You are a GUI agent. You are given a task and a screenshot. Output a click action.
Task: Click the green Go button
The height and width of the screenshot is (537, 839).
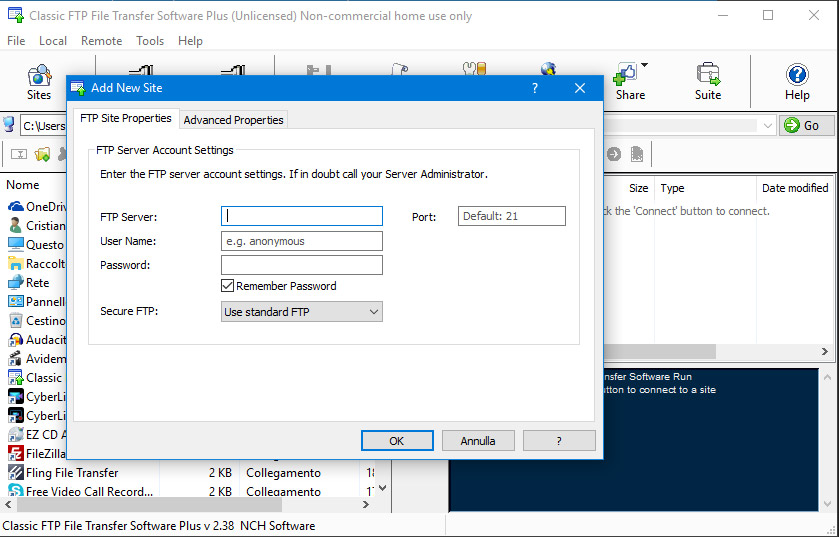[x=804, y=125]
